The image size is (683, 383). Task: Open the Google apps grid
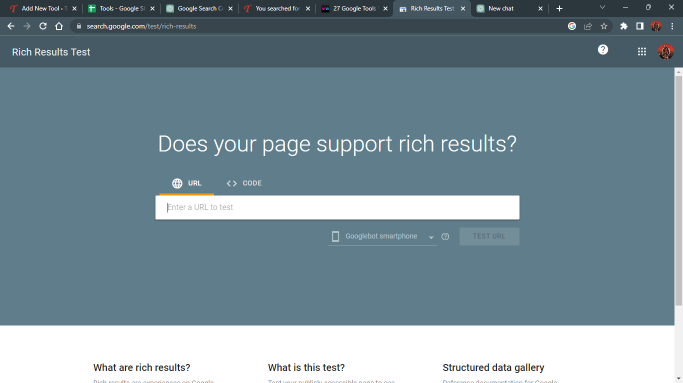[x=642, y=52]
